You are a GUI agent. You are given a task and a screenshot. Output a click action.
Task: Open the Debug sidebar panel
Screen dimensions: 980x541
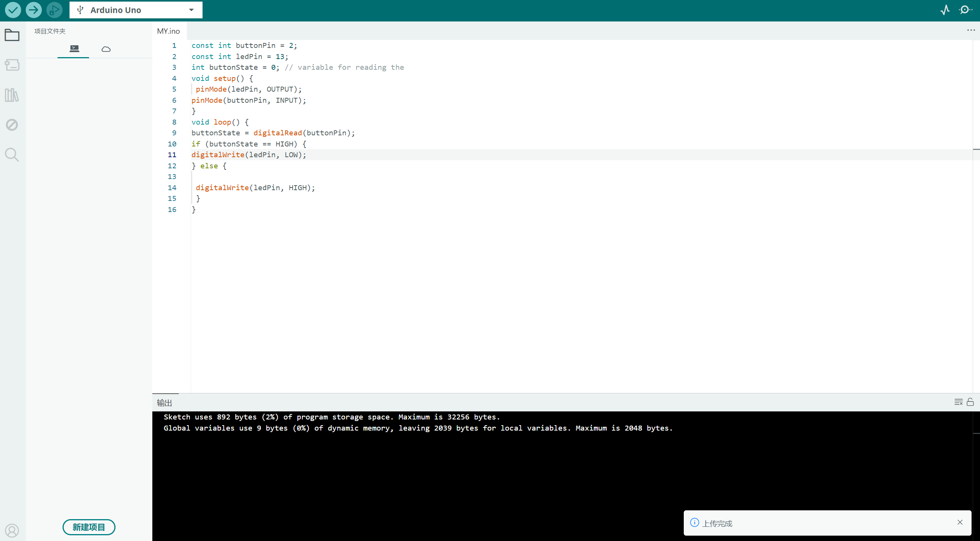[12, 125]
